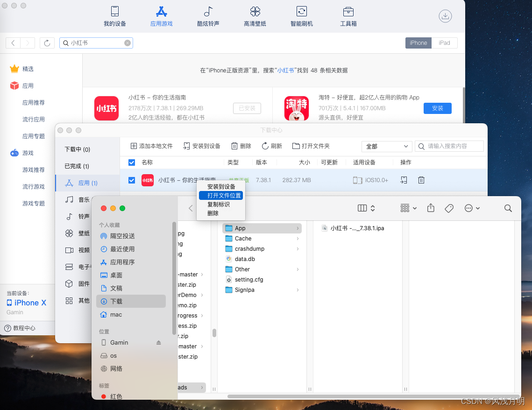The image size is (532, 410).
Task: Click the 小红书 app icon in search results
Action: (106, 108)
